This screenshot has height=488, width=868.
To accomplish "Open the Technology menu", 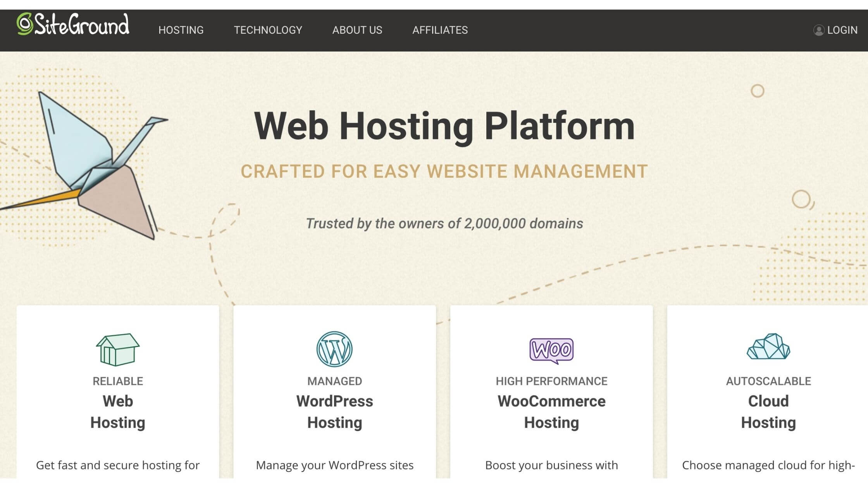I will pyautogui.click(x=268, y=30).
